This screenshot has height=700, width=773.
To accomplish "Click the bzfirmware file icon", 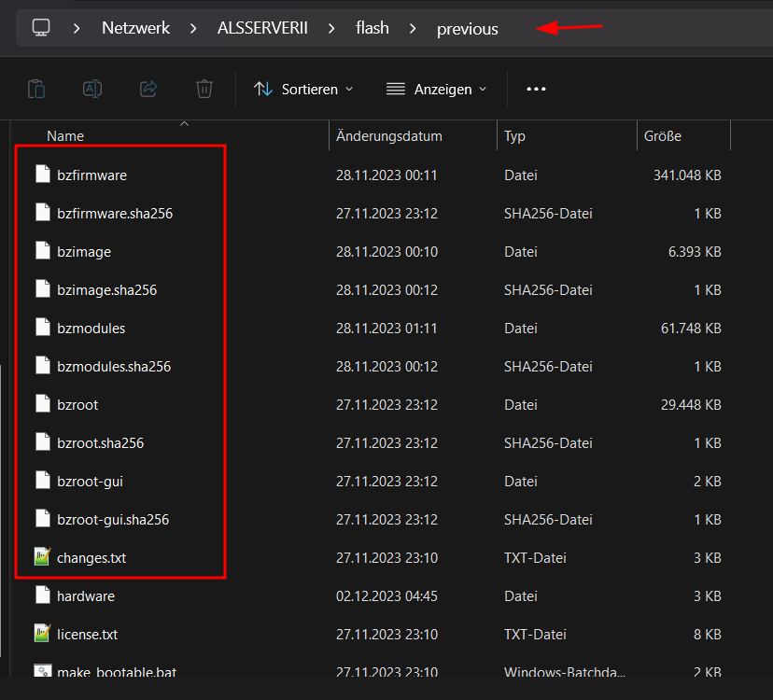I will click(x=43, y=174).
